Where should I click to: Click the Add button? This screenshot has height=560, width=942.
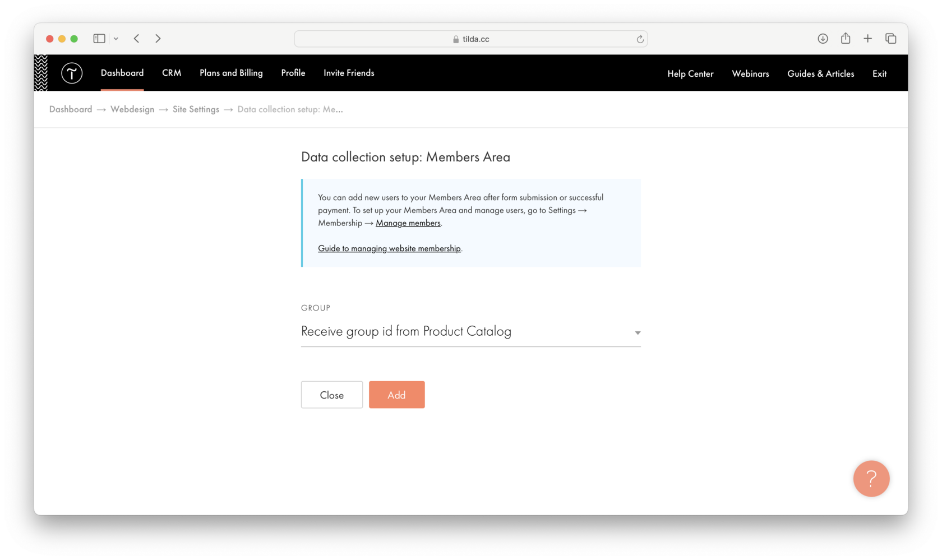pyautogui.click(x=396, y=395)
